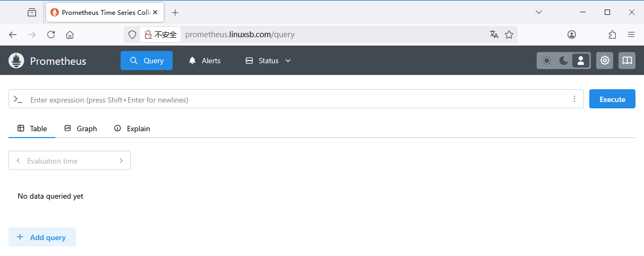This screenshot has height=256, width=644.
Task: Select the browser-preference theme toggle
Action: [x=581, y=61]
